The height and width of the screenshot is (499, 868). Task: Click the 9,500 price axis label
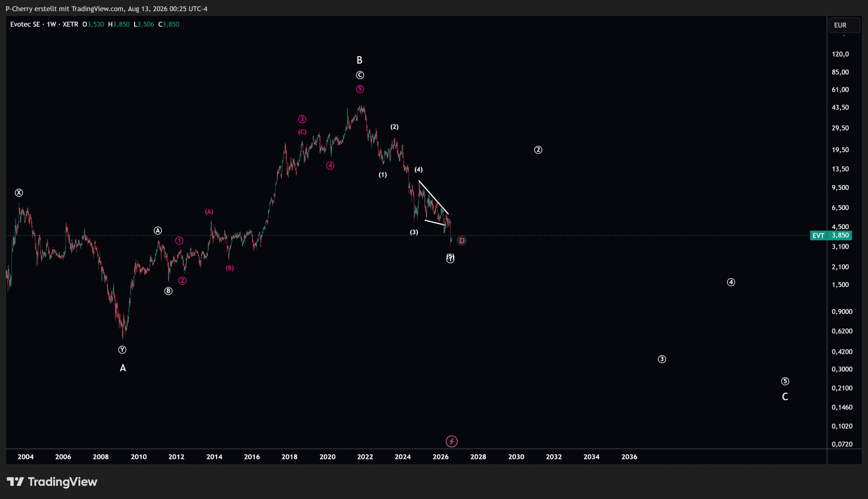click(840, 188)
